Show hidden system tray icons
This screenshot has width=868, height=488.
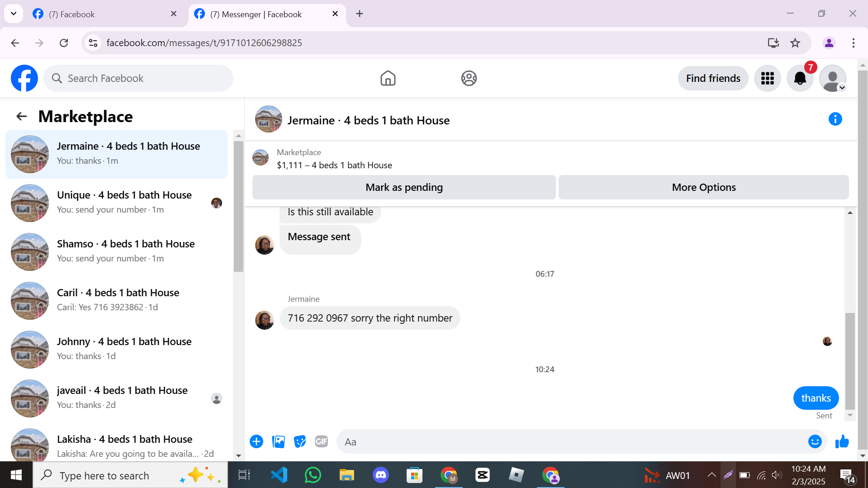(x=711, y=475)
